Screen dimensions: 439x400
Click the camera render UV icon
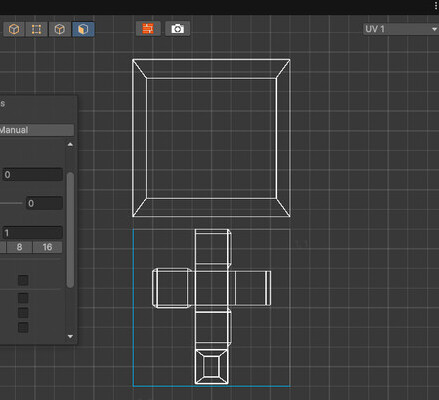[178, 29]
